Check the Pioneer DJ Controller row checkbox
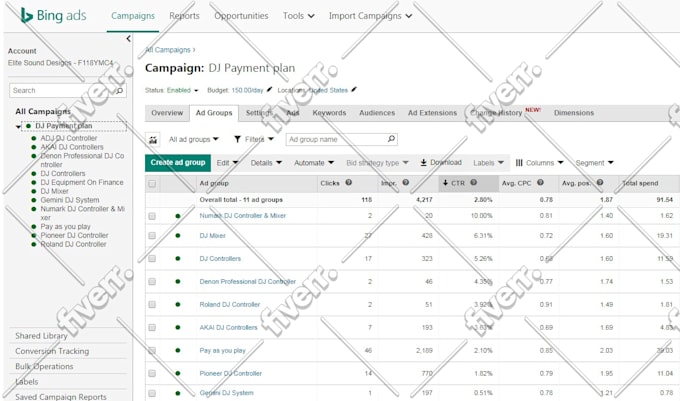The image size is (680, 401). click(152, 373)
